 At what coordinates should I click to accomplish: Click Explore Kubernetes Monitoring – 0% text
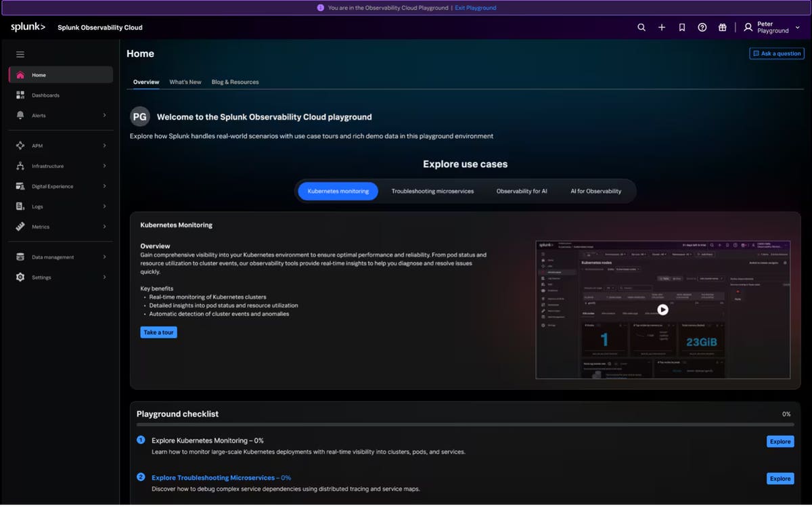tap(208, 441)
